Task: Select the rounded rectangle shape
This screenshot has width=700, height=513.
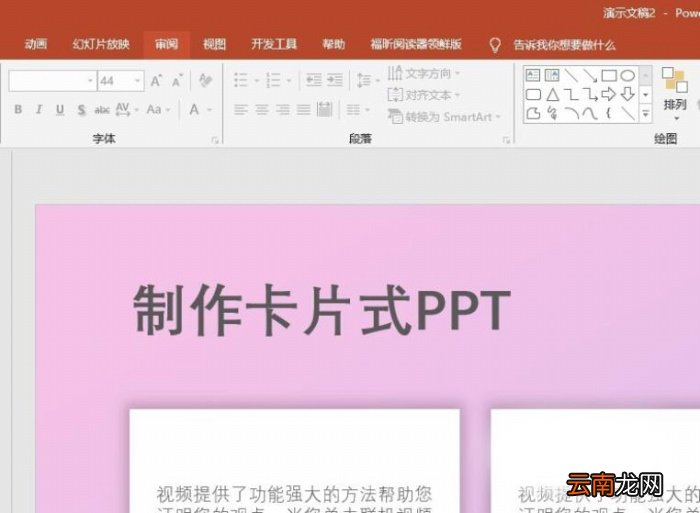Action: coord(533,95)
